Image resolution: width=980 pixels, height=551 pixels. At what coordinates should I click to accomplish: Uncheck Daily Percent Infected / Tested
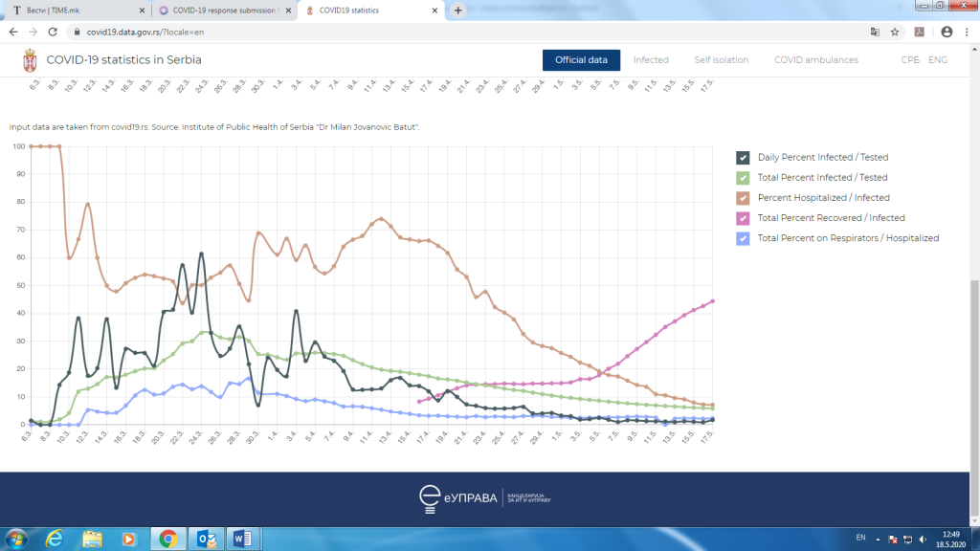(x=743, y=158)
